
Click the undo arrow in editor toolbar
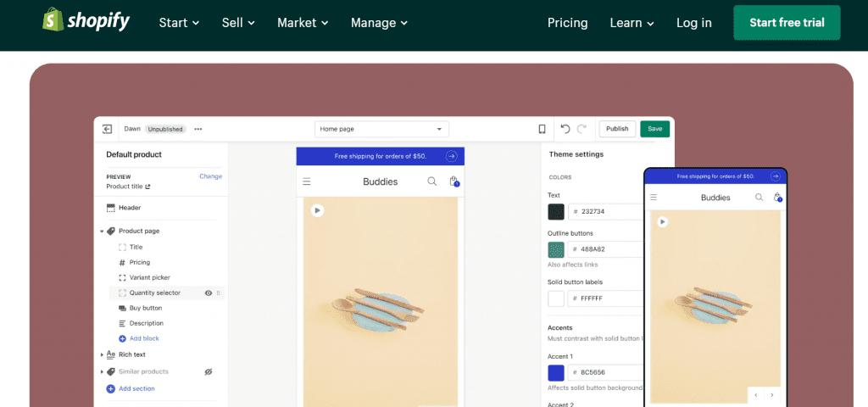point(565,129)
